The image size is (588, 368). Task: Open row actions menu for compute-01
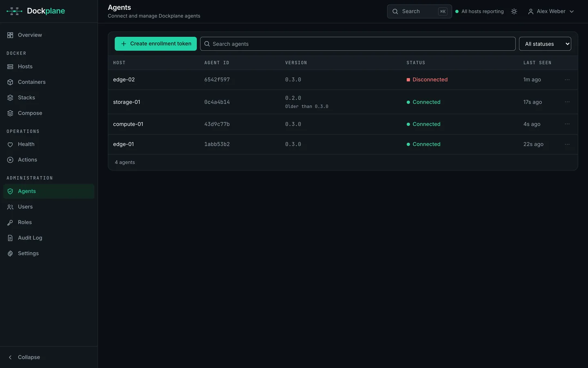(x=567, y=124)
